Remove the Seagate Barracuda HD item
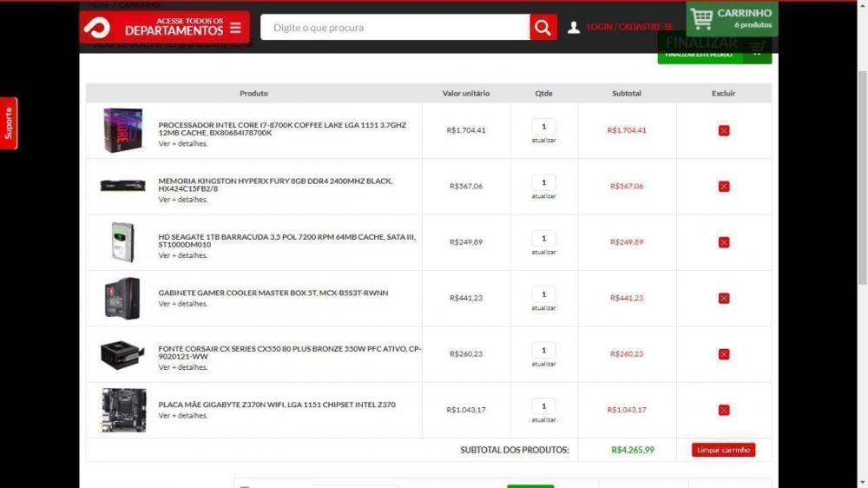 [724, 242]
